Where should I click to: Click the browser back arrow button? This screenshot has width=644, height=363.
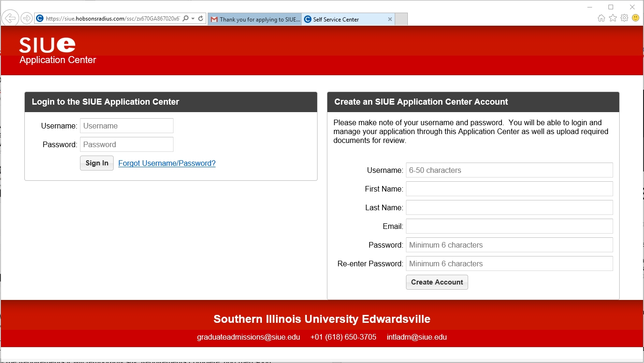10,18
